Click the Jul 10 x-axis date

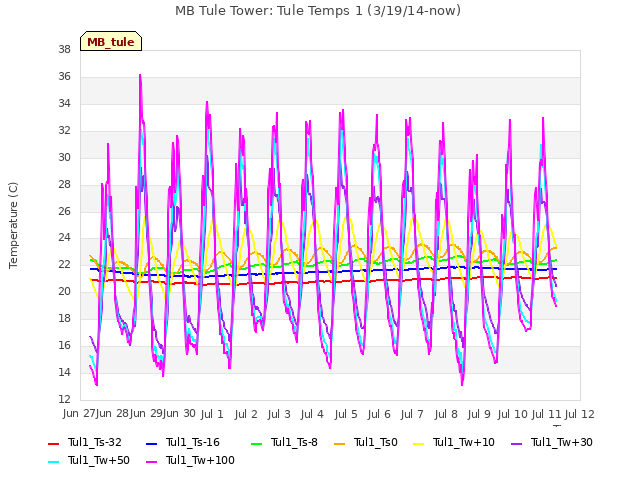coord(513,414)
